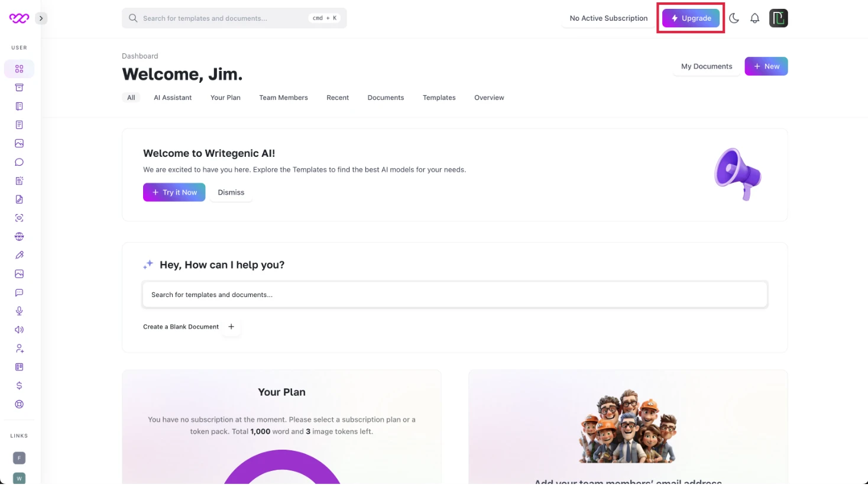
Task: Expand the sidebar using the chevron arrow
Action: point(41,18)
